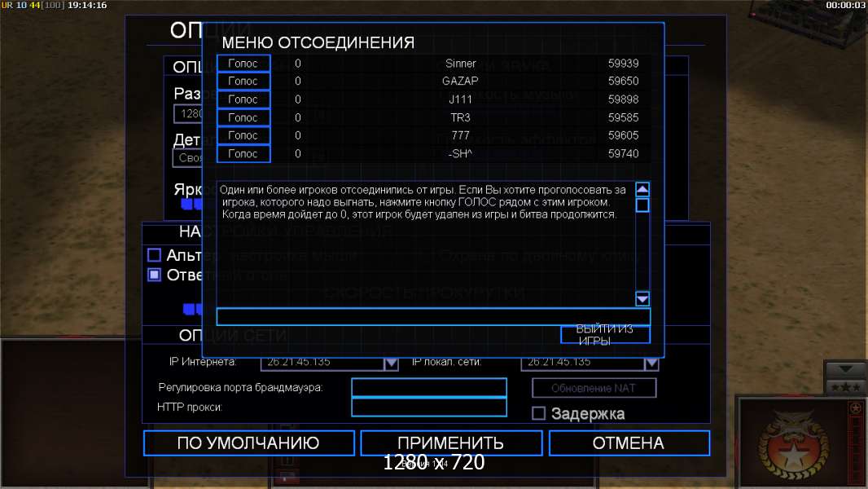Click scroll down arrow in message box
868x489 pixels.
(x=642, y=299)
